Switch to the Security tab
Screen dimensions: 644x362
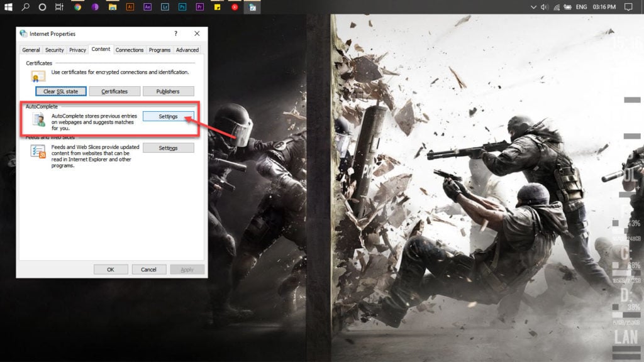pyautogui.click(x=55, y=50)
